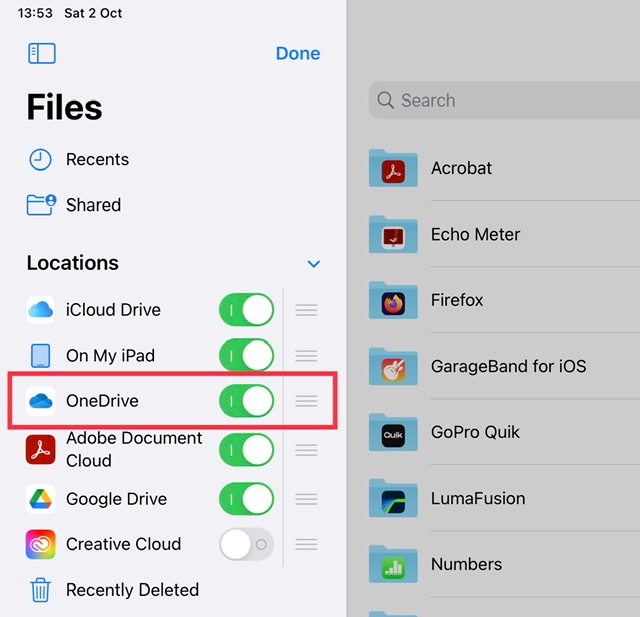Open the Numbers folder icon
The width and height of the screenshot is (640, 617).
(393, 565)
